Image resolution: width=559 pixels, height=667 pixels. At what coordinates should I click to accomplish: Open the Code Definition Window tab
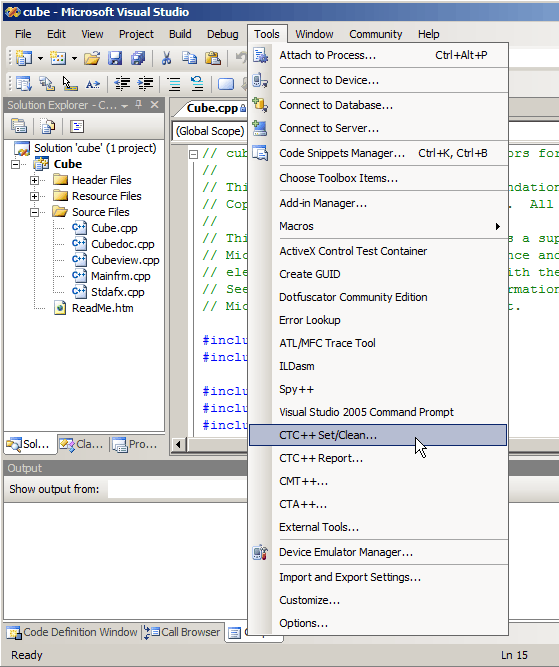[x=72, y=633]
